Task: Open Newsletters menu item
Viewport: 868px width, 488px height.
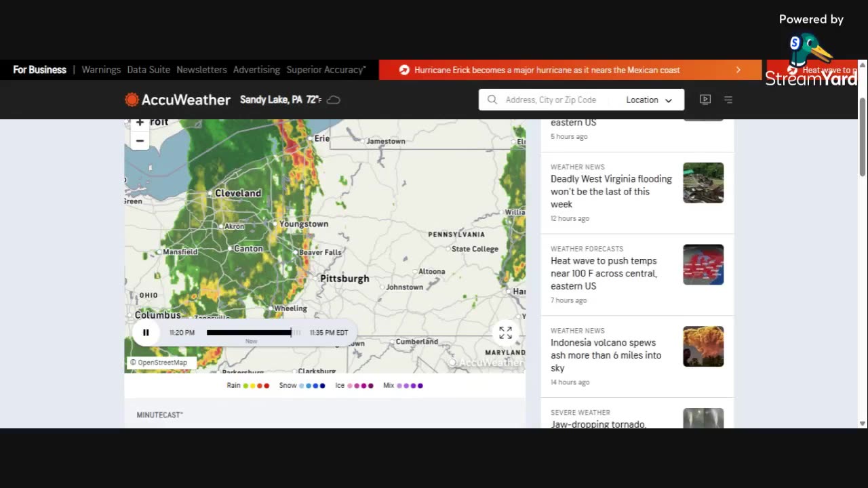Action: tap(201, 70)
